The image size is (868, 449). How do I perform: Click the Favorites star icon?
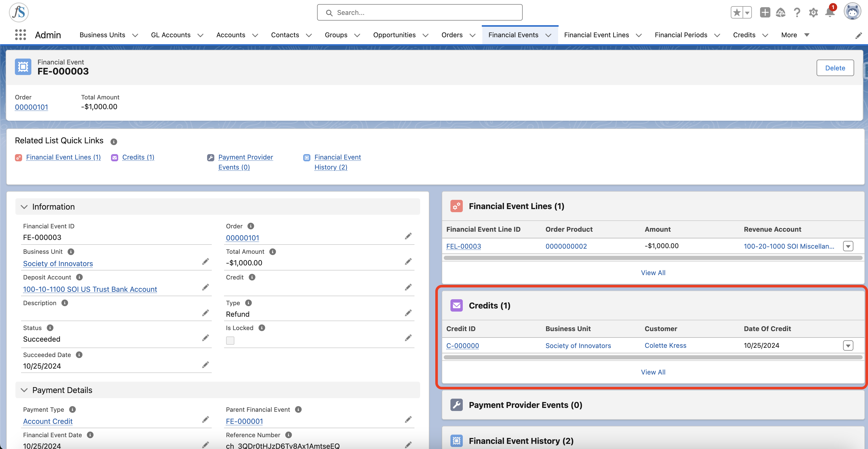pyautogui.click(x=737, y=13)
